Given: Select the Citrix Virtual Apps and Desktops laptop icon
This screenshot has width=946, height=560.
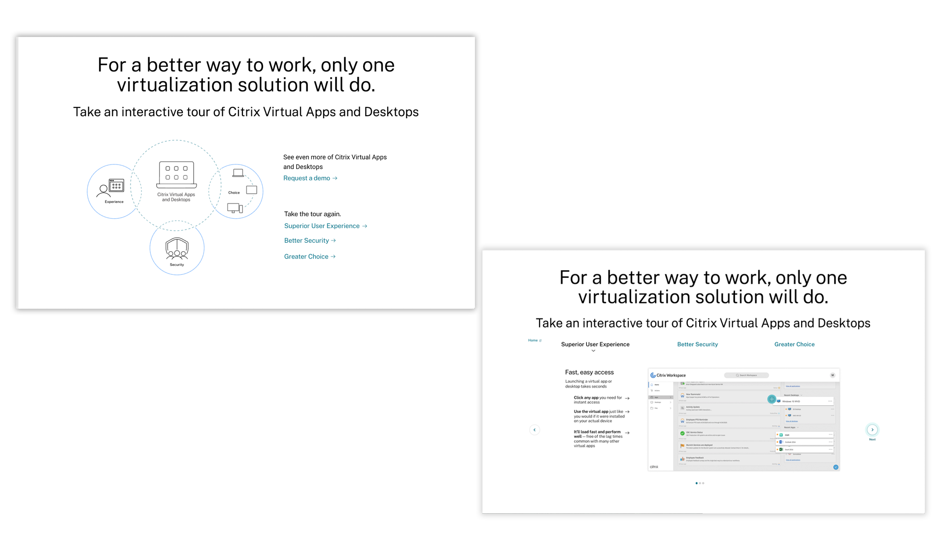Looking at the screenshot, I should tap(176, 175).
